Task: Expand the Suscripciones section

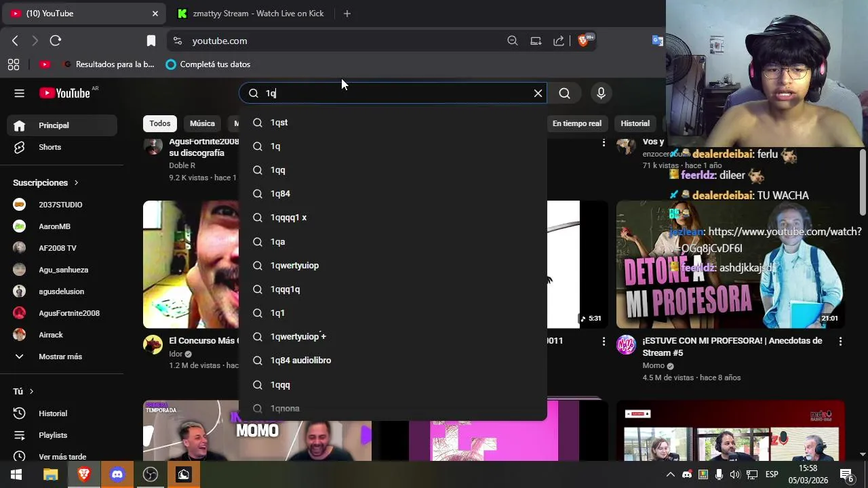Action: [46, 183]
